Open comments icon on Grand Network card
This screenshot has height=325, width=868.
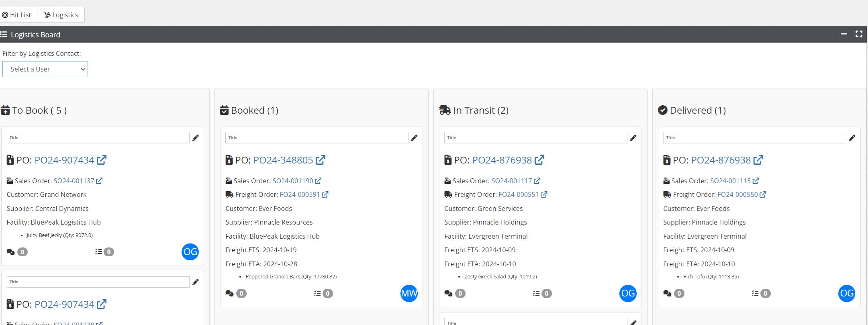point(11,252)
